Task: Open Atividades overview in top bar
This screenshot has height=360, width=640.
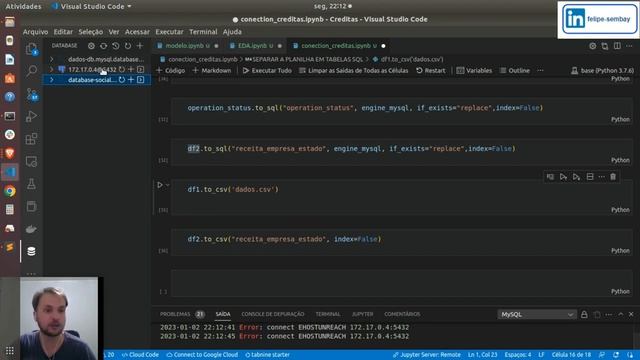Action: (23, 6)
